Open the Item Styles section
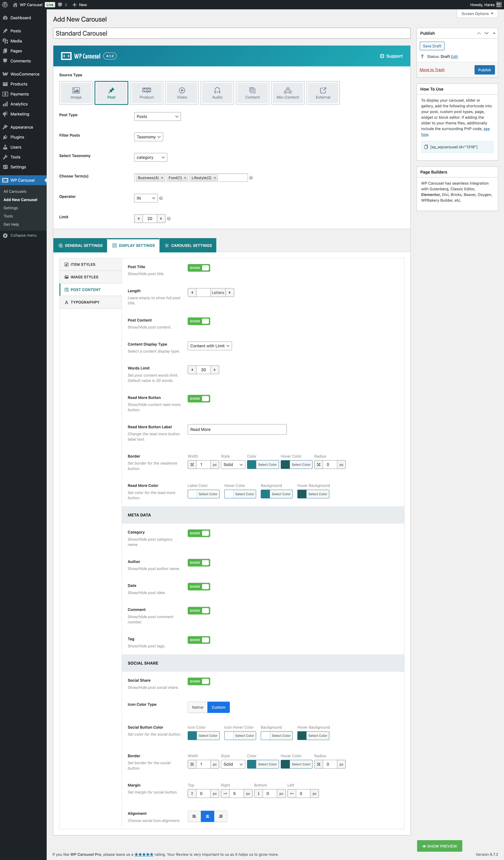Viewport: 504px width, 860px height. 91,265
